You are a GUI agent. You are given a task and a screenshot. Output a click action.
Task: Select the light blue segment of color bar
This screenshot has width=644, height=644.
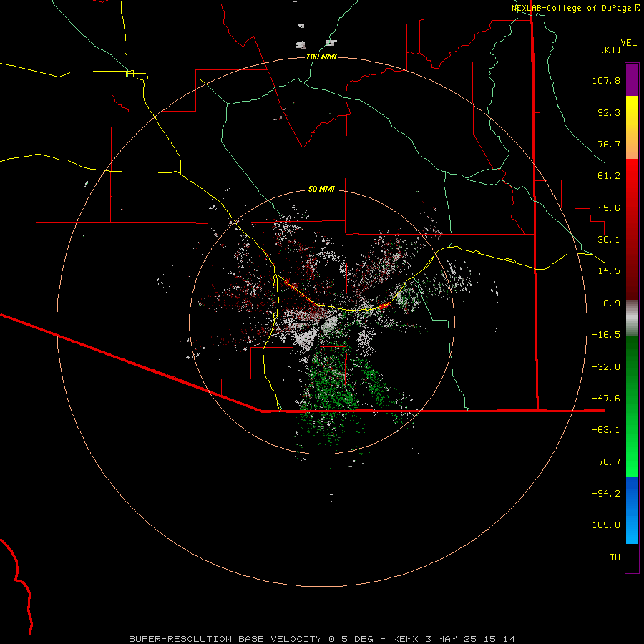coord(632,528)
